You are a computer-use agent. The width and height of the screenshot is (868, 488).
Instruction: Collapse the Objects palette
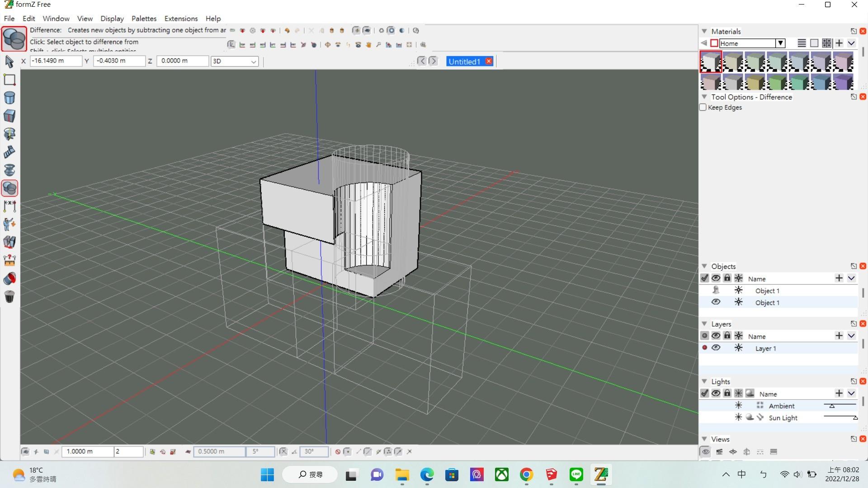point(704,266)
